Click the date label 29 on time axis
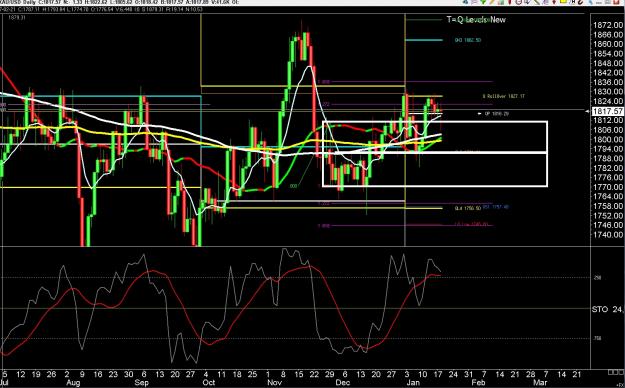Screen dimensions: 625x388 [330, 375]
